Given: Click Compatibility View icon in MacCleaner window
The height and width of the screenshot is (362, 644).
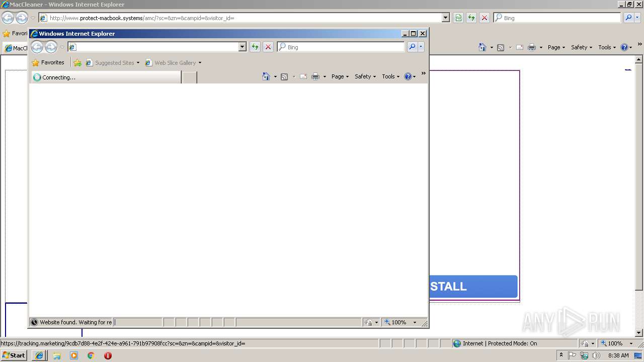Looking at the screenshot, I should point(458,18).
